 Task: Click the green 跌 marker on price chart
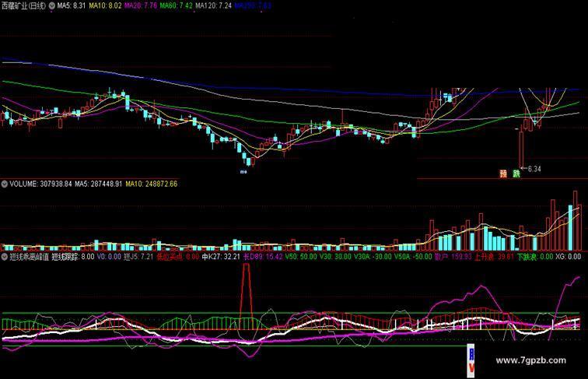(516, 174)
